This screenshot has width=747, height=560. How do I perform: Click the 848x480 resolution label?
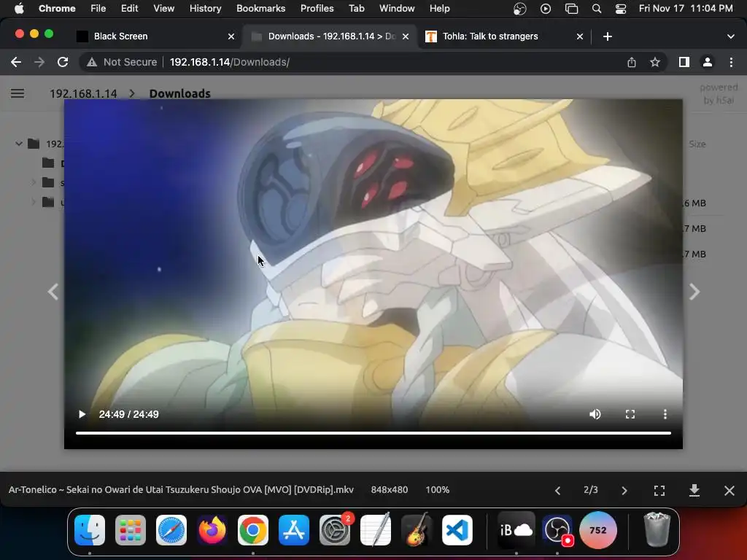tap(390, 489)
